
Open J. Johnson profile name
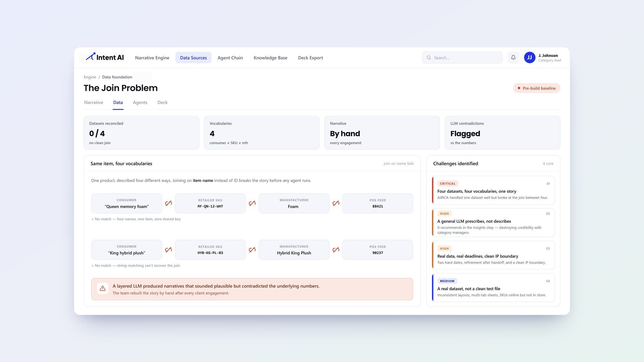tap(548, 56)
